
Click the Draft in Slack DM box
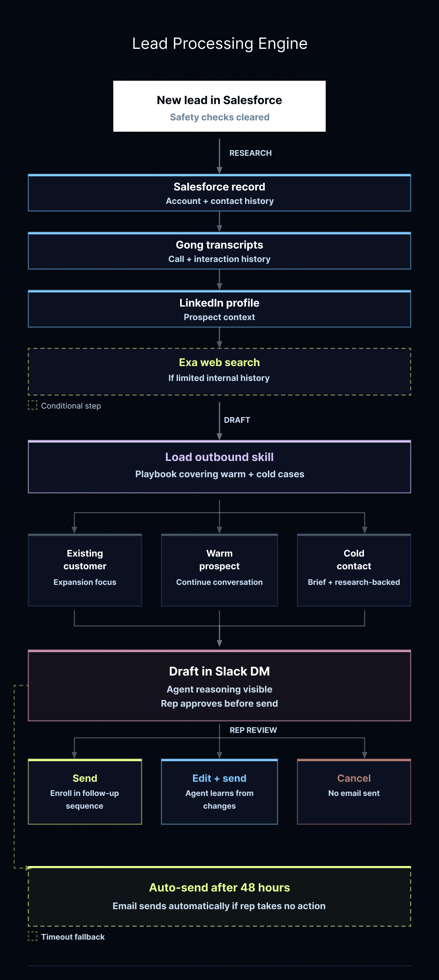point(219,685)
